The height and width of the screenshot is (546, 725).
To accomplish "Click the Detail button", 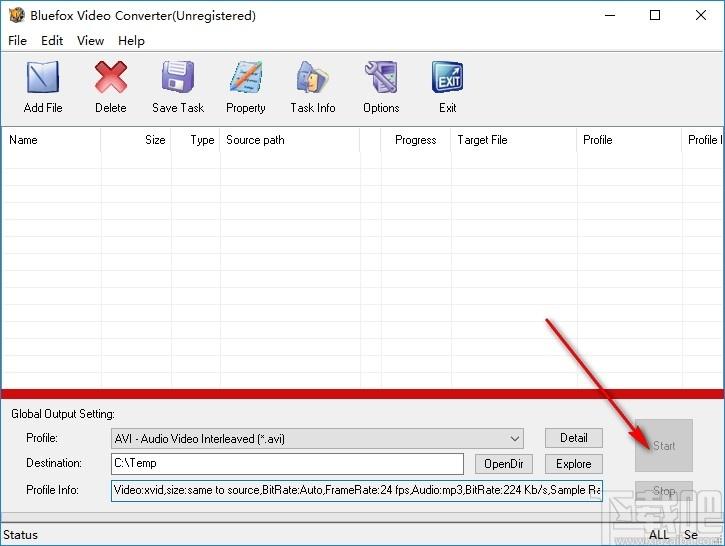I will pyautogui.click(x=574, y=438).
